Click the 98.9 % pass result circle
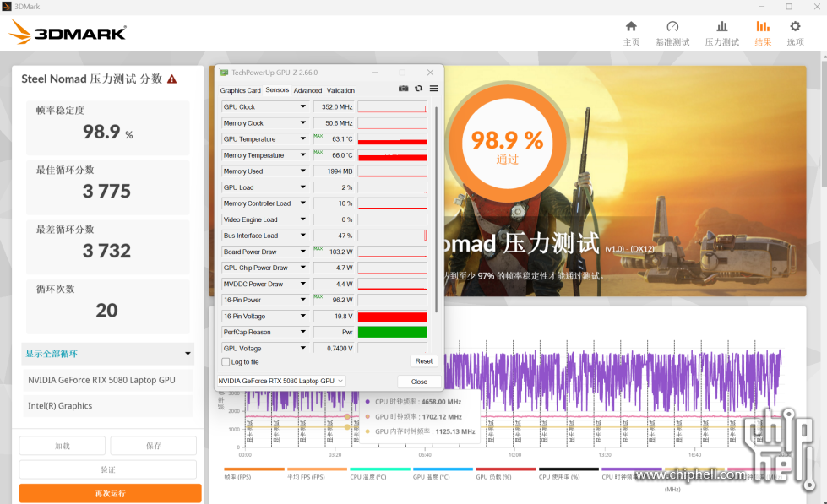Viewport: 827px width, 504px height. [507, 144]
